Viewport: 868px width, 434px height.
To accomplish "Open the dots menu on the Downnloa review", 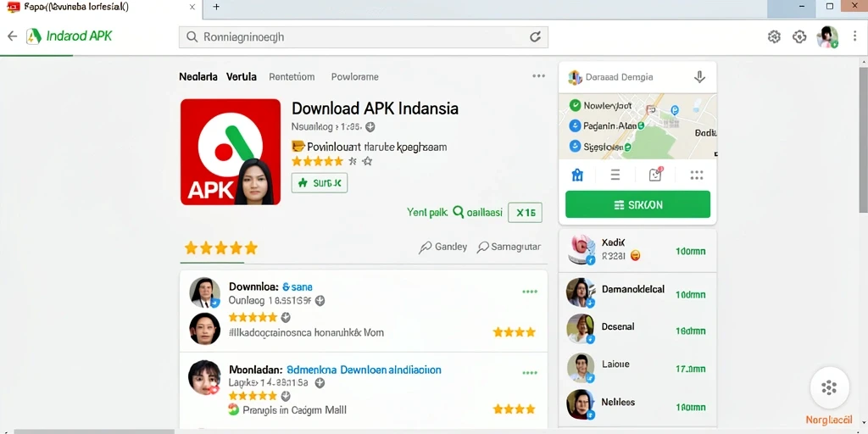I will coord(530,292).
